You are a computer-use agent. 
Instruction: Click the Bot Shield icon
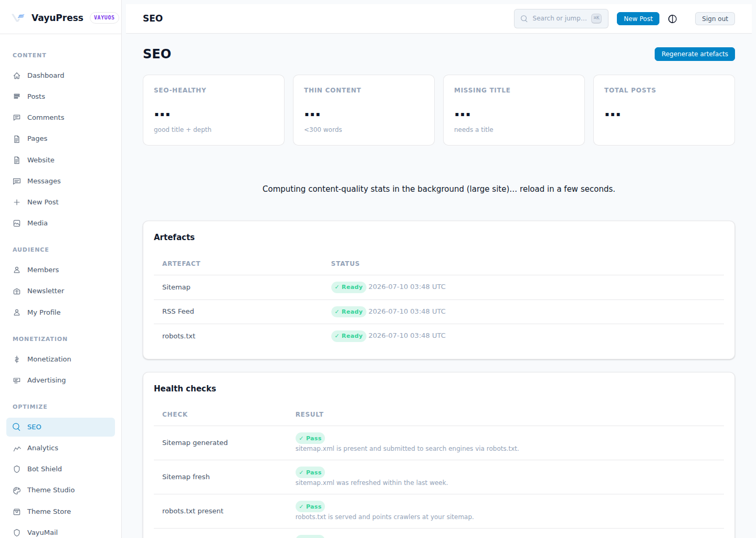17,469
